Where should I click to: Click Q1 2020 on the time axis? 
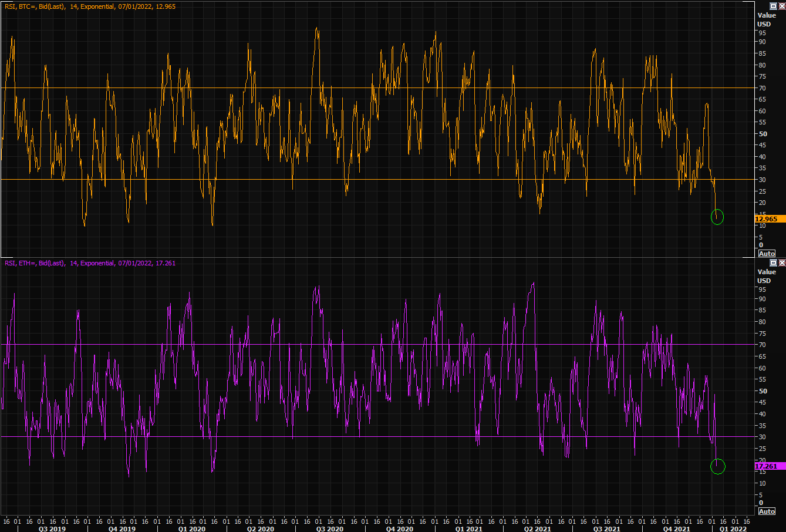(192, 528)
